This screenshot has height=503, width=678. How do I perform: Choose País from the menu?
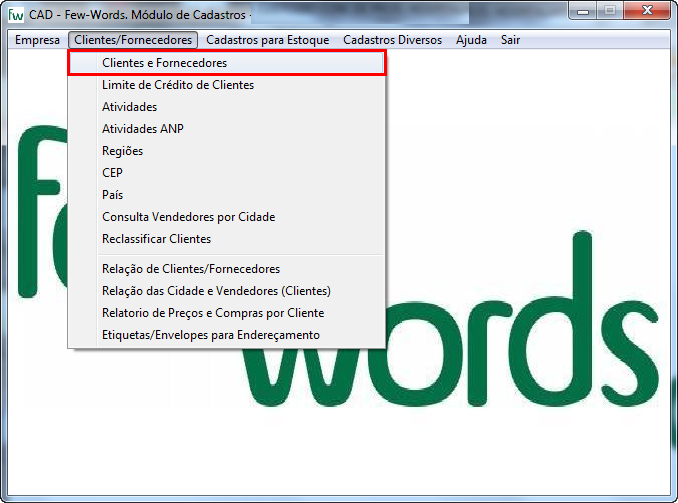(227, 195)
